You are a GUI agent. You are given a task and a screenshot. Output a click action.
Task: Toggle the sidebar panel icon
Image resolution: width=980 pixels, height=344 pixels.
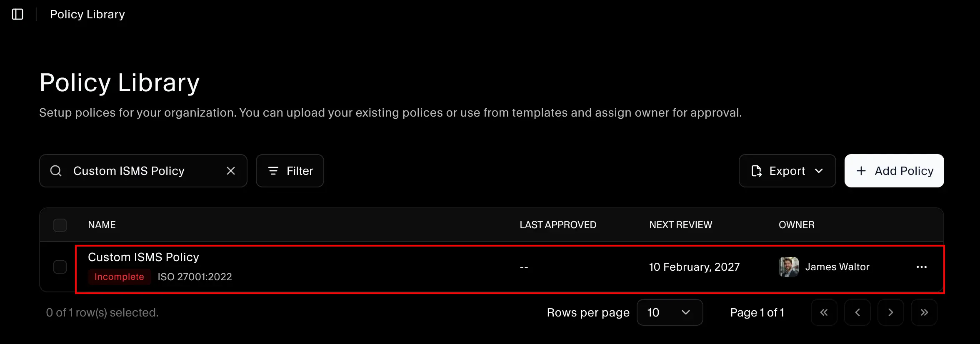17,14
